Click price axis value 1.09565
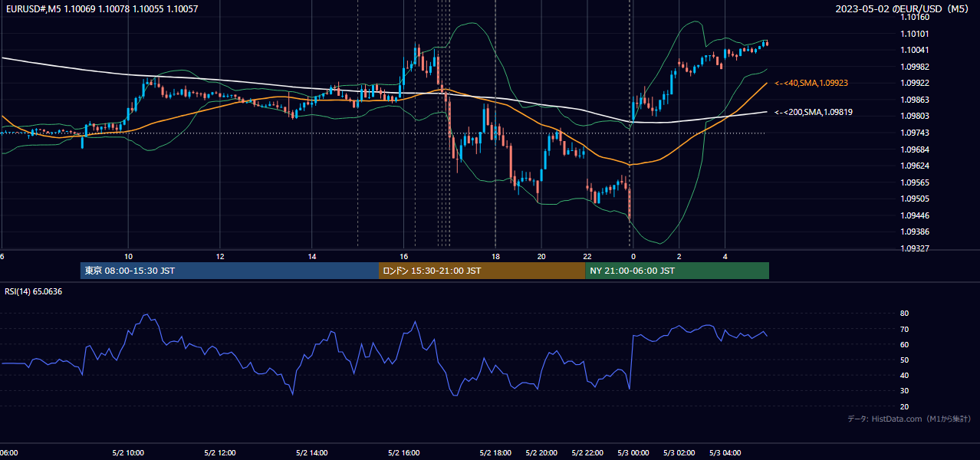The height and width of the screenshot is (460, 980). [915, 182]
